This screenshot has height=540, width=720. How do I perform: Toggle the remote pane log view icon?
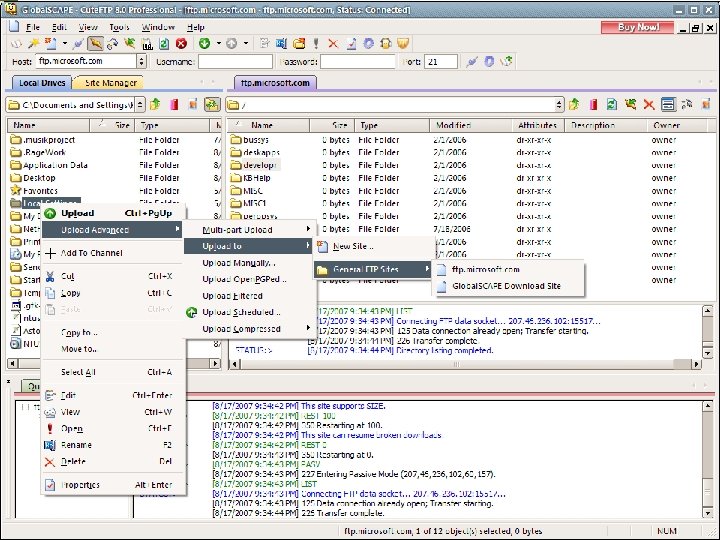(x=668, y=105)
